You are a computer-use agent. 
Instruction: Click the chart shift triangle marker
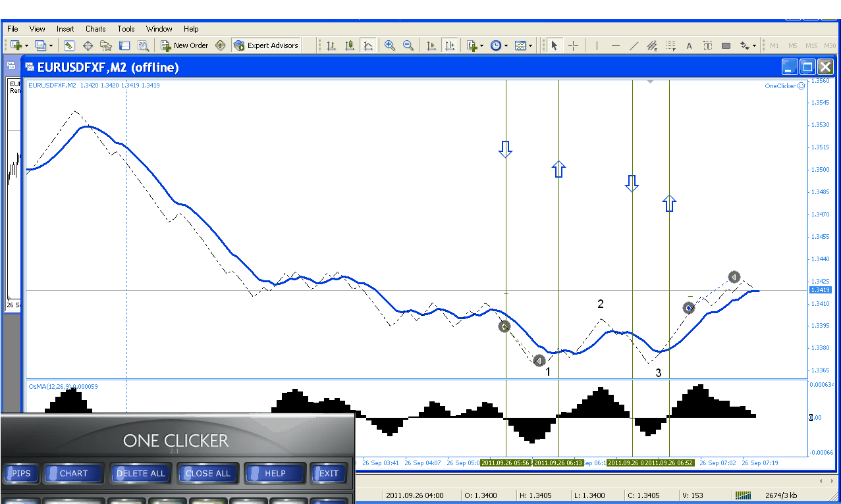coord(650,82)
